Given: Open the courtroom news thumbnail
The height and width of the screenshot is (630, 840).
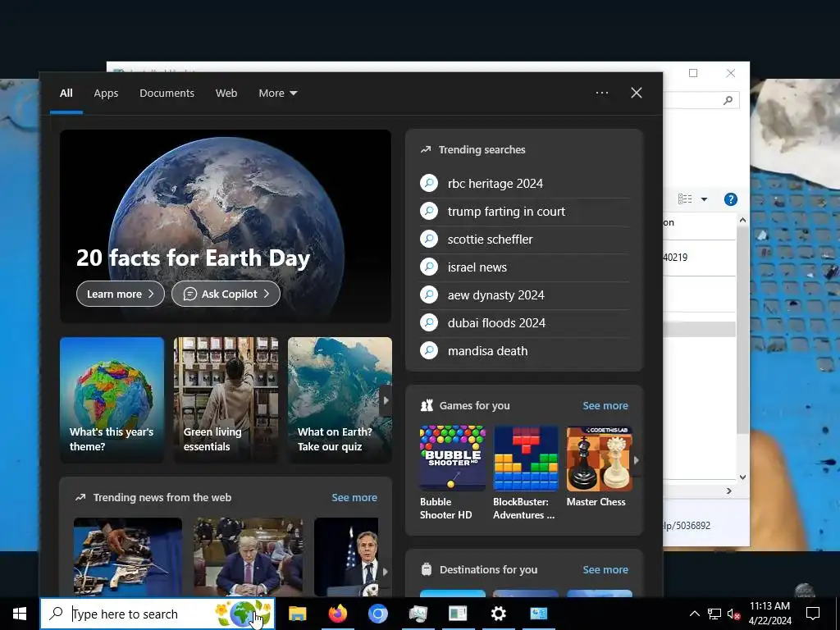Looking at the screenshot, I should [x=248, y=557].
